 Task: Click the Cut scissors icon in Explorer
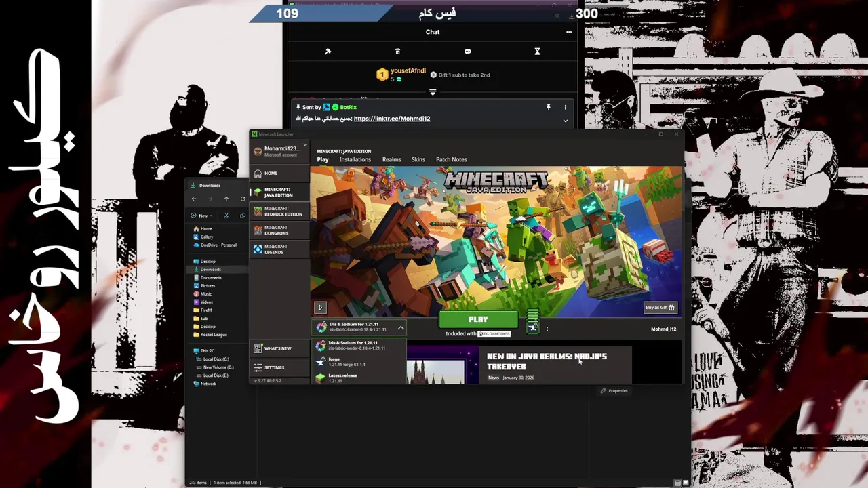226,216
